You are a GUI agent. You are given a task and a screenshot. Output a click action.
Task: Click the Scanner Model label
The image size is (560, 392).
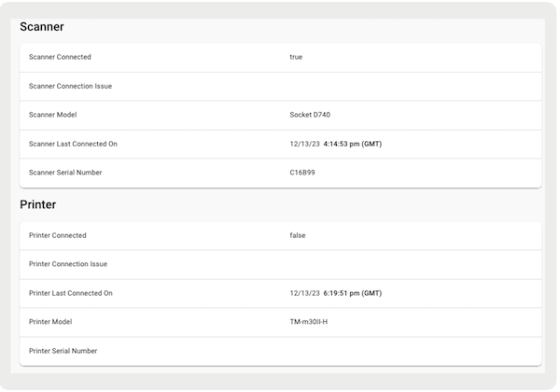pyautogui.click(x=53, y=115)
